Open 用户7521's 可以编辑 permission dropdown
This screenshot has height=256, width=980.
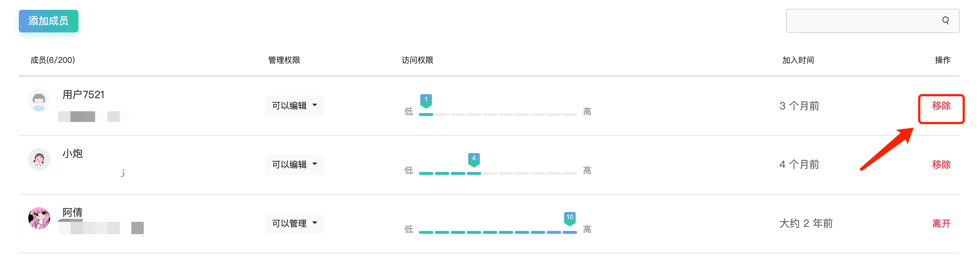tap(294, 105)
